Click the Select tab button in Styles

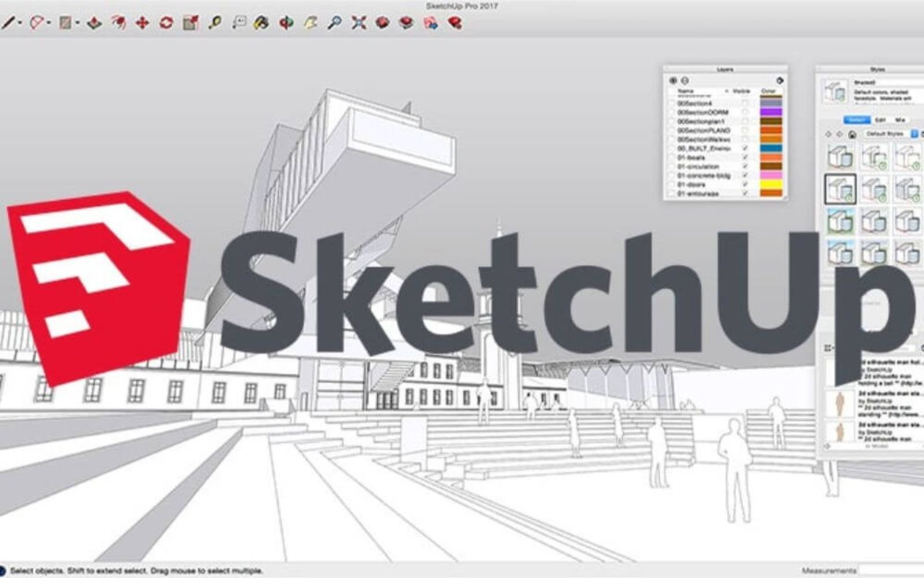pos(858,120)
